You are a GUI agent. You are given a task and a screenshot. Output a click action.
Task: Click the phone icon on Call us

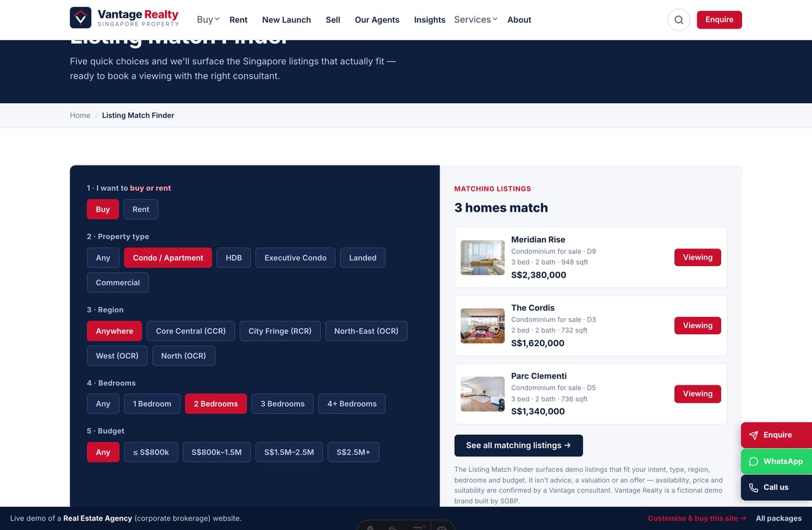(x=754, y=488)
